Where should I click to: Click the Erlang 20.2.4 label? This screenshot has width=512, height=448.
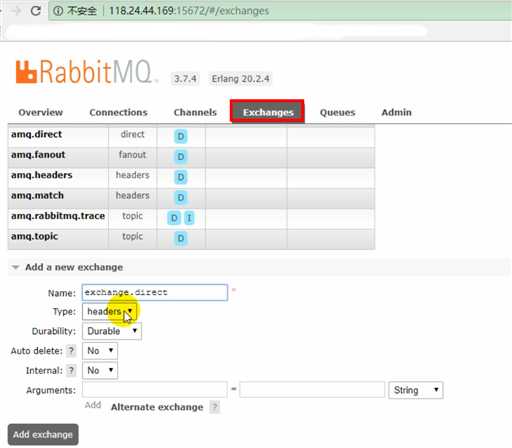[240, 79]
